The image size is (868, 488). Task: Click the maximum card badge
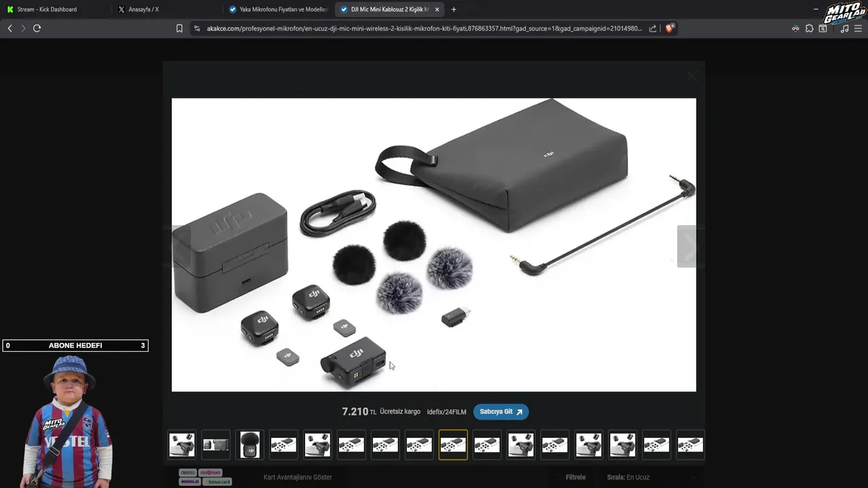coord(210,472)
